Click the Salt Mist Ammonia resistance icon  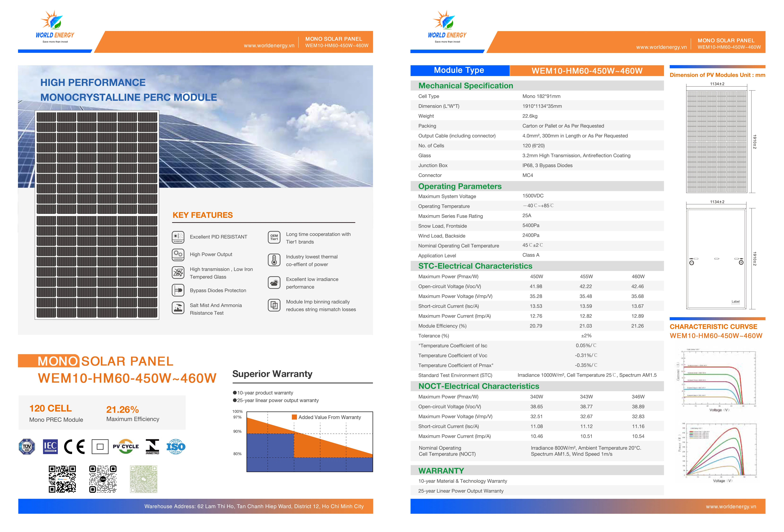click(178, 308)
